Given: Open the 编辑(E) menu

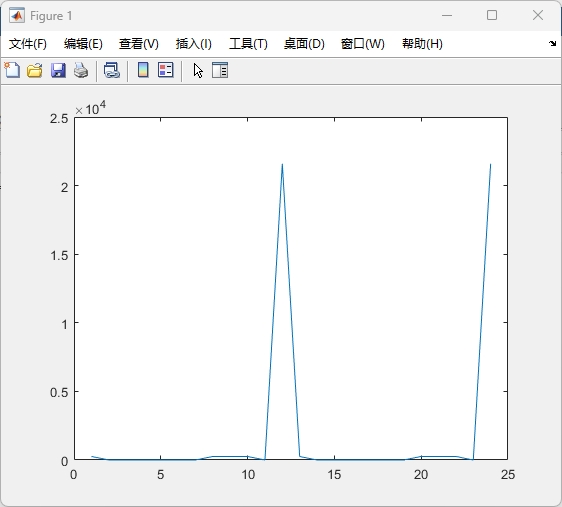Looking at the screenshot, I should tap(83, 44).
